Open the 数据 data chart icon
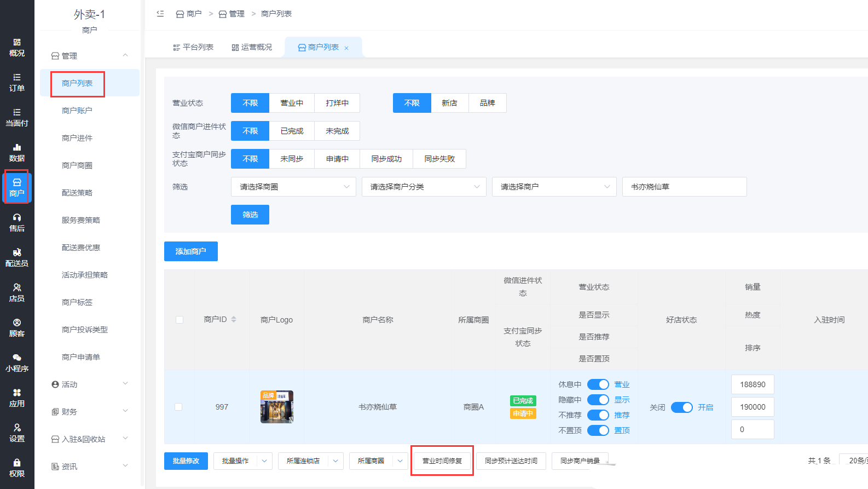868x489 pixels. click(x=17, y=153)
